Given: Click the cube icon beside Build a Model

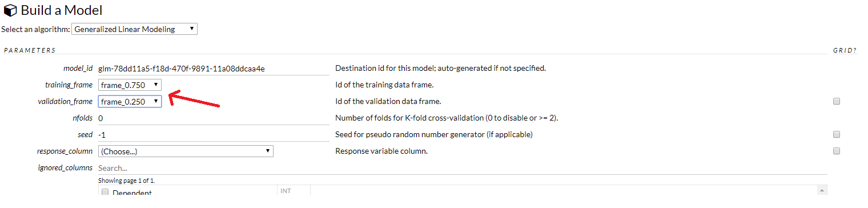Looking at the screenshot, I should [10, 10].
